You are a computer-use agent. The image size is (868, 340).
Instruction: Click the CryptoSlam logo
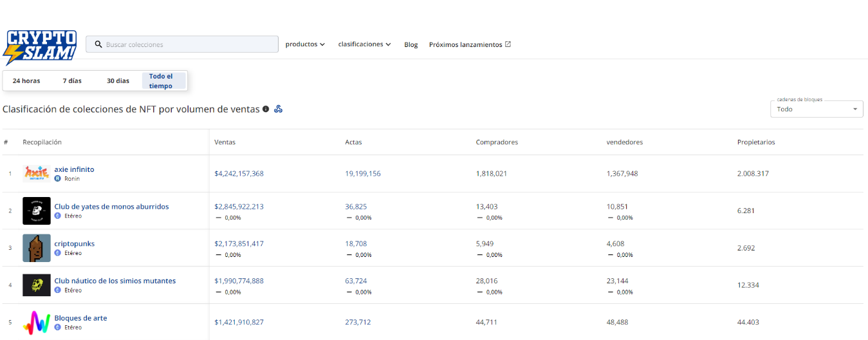coord(41,46)
